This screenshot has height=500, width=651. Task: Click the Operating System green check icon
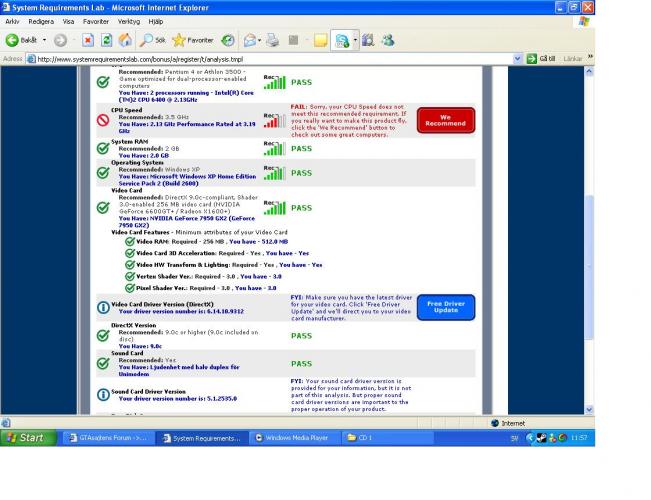[x=103, y=173]
